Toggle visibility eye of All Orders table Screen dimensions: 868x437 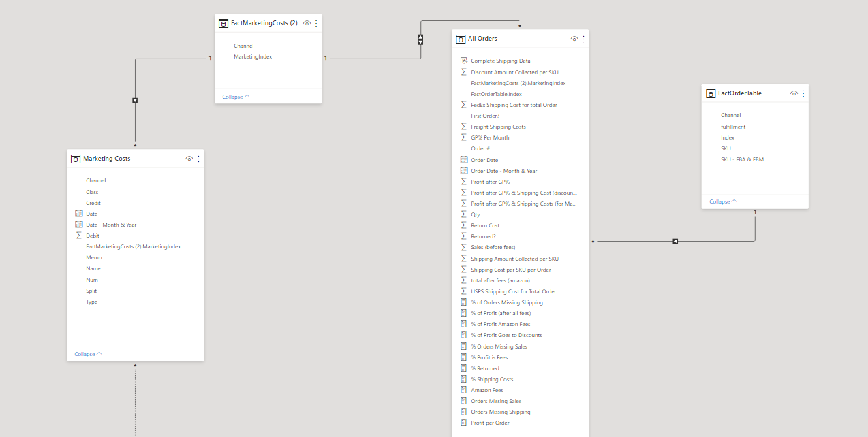[574, 39]
